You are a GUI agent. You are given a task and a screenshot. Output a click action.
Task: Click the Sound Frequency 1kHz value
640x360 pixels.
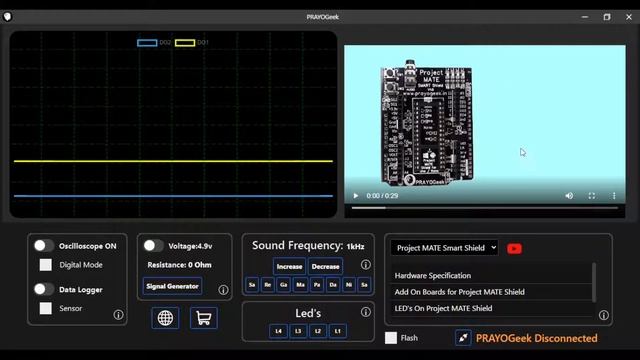[x=355, y=247]
